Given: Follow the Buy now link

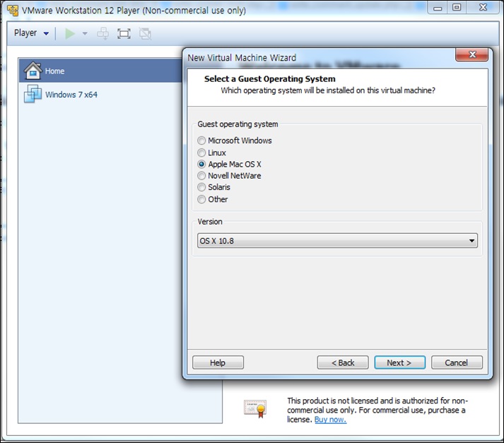Looking at the screenshot, I should coord(330,420).
